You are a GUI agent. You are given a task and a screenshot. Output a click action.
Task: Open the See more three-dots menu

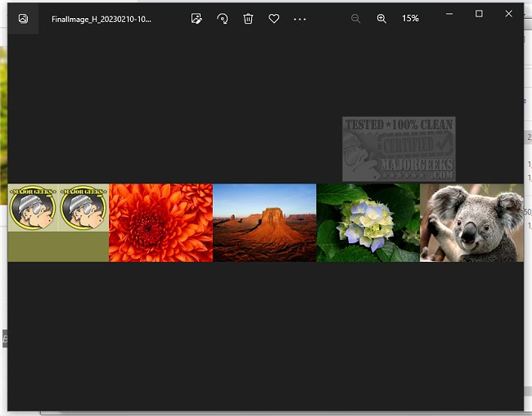pos(300,18)
